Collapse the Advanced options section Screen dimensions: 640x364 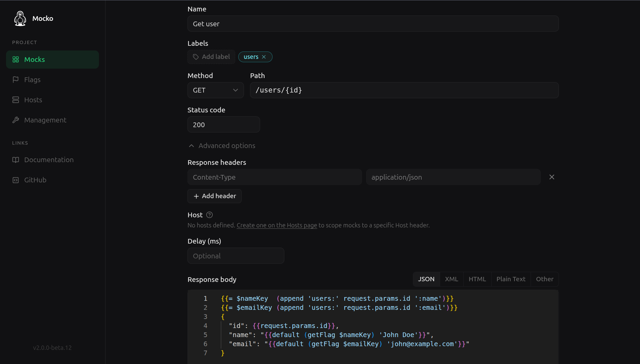click(222, 146)
